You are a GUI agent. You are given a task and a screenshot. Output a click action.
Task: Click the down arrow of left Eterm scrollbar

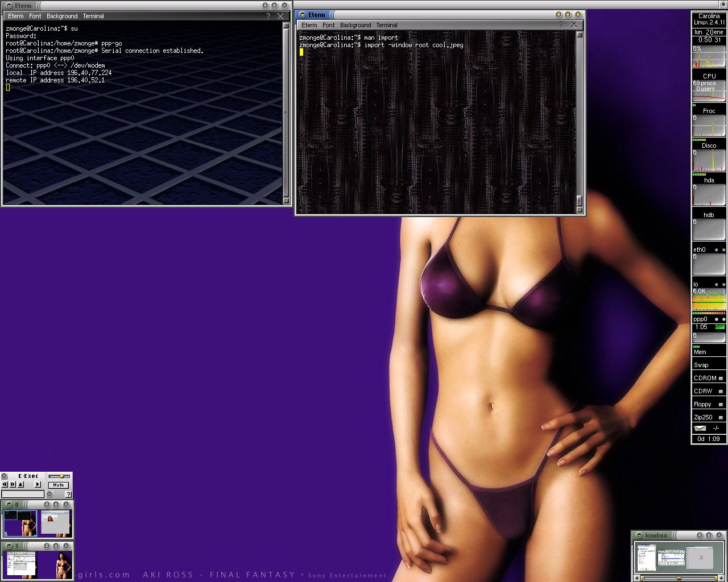(286, 201)
